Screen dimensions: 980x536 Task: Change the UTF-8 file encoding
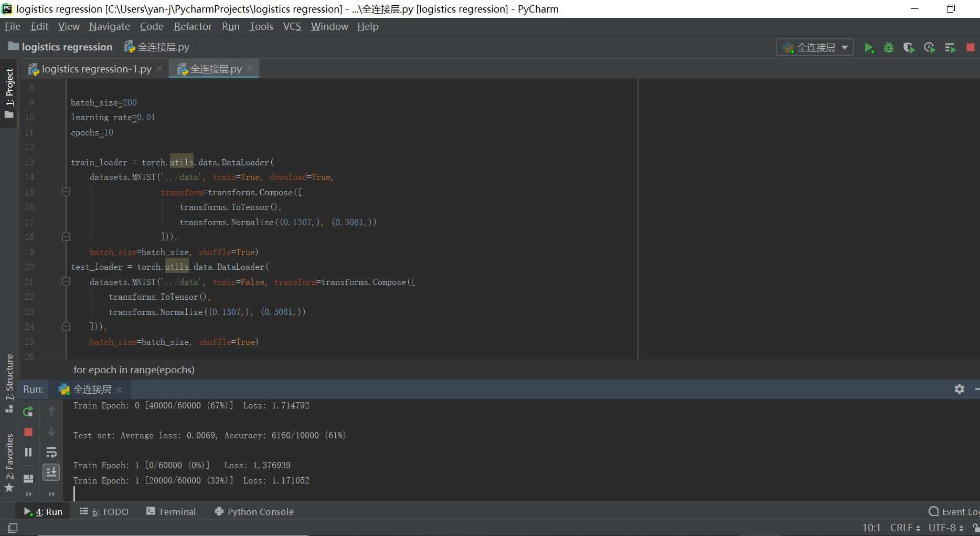tap(946, 528)
